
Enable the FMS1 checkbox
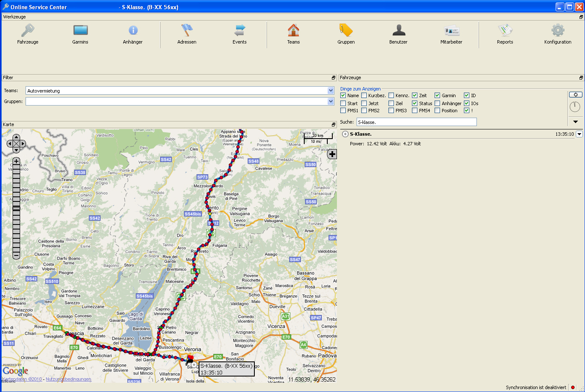click(x=343, y=111)
